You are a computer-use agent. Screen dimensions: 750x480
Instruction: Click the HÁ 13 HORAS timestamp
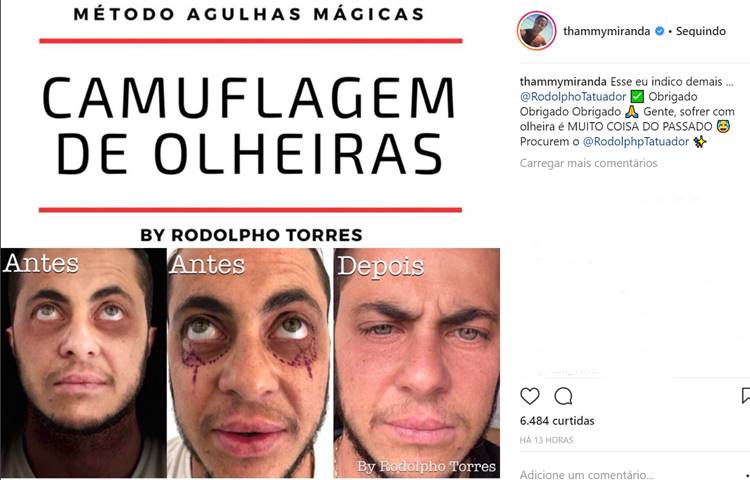point(546,440)
